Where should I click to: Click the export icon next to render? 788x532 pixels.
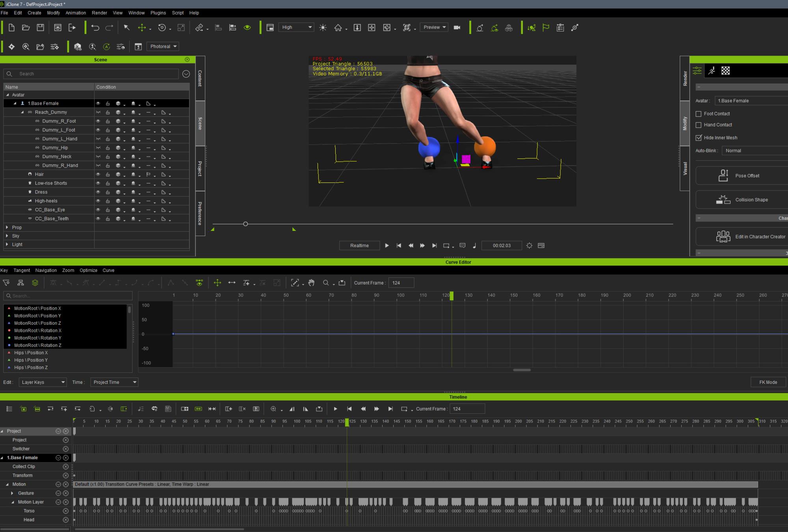coord(72,28)
